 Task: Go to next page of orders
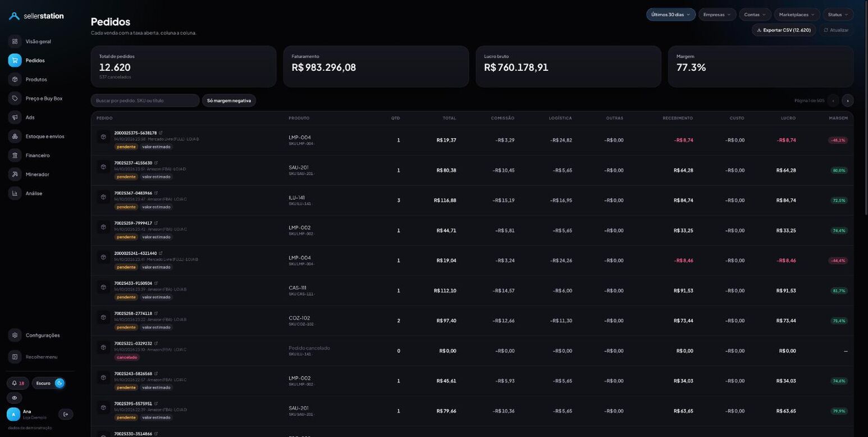pyautogui.click(x=848, y=101)
